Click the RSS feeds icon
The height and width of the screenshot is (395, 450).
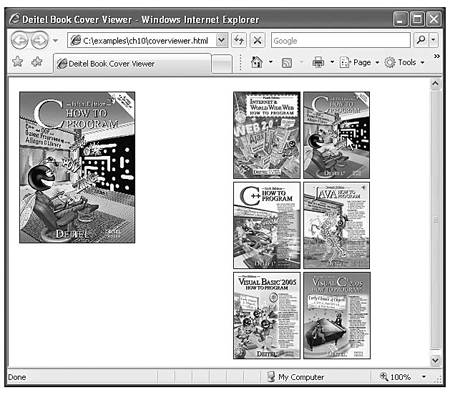point(287,62)
